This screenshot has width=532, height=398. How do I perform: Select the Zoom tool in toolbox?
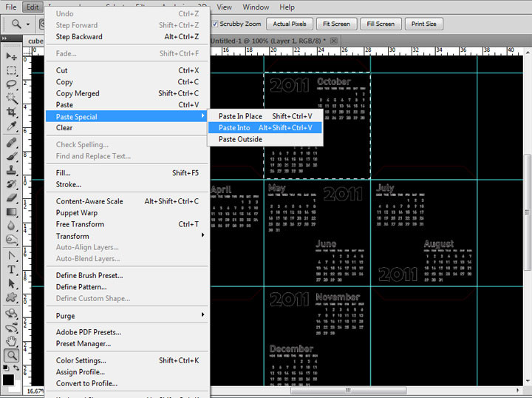click(12, 355)
